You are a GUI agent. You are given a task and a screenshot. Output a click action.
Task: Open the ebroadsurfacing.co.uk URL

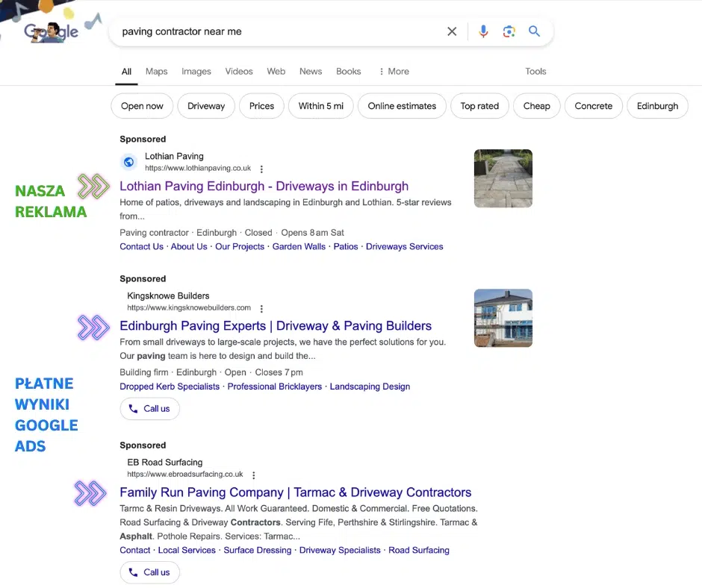coord(185,475)
